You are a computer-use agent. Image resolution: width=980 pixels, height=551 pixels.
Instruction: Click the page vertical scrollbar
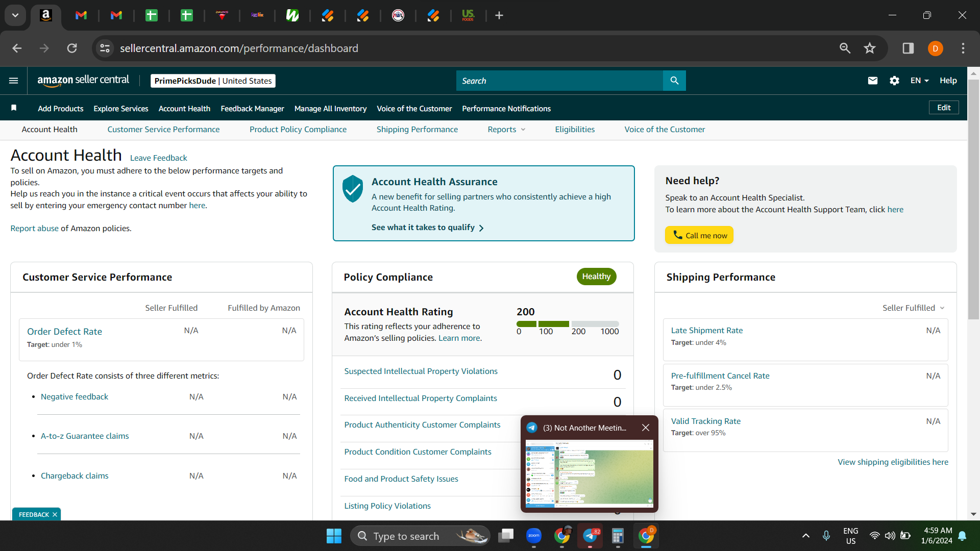point(973,199)
